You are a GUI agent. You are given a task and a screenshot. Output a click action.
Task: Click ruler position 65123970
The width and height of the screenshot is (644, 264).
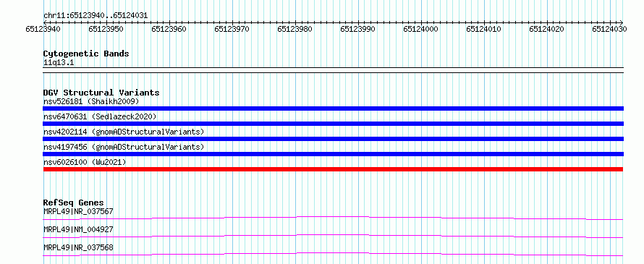tap(232, 29)
